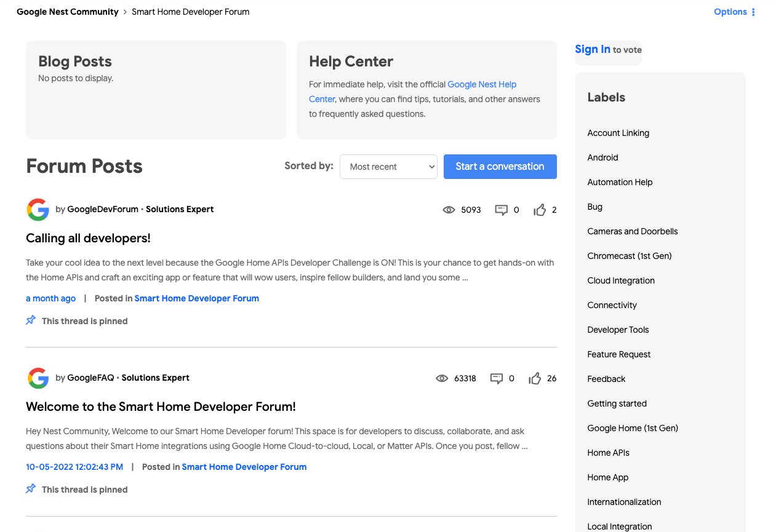The image size is (776, 532).
Task: Click the pin icon under Welcome post
Action: click(31, 489)
